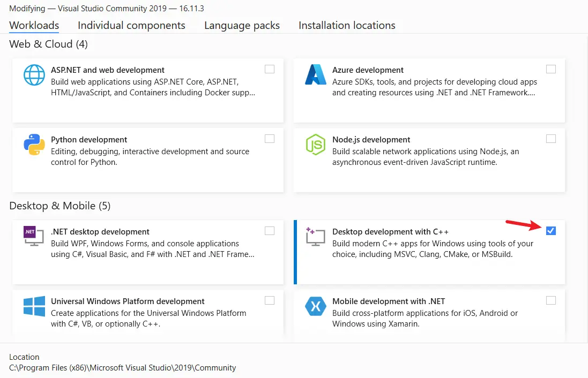
Task: Go to the Language packs tab
Action: point(242,26)
